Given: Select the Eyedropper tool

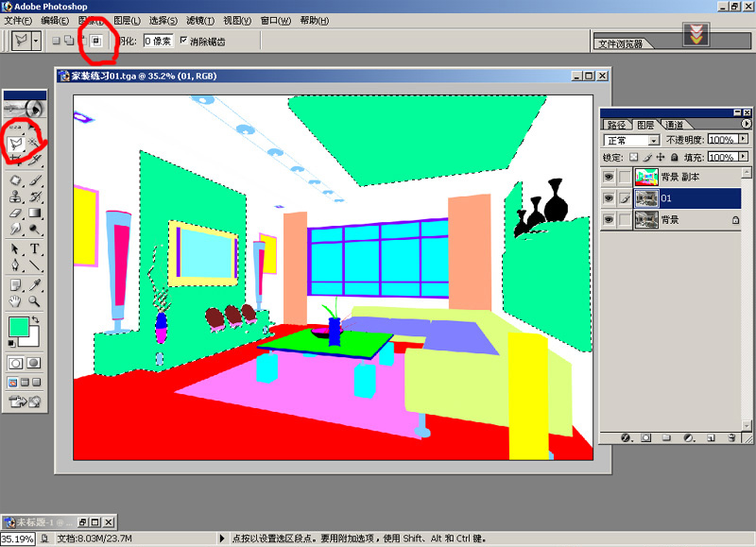Looking at the screenshot, I should (34, 285).
